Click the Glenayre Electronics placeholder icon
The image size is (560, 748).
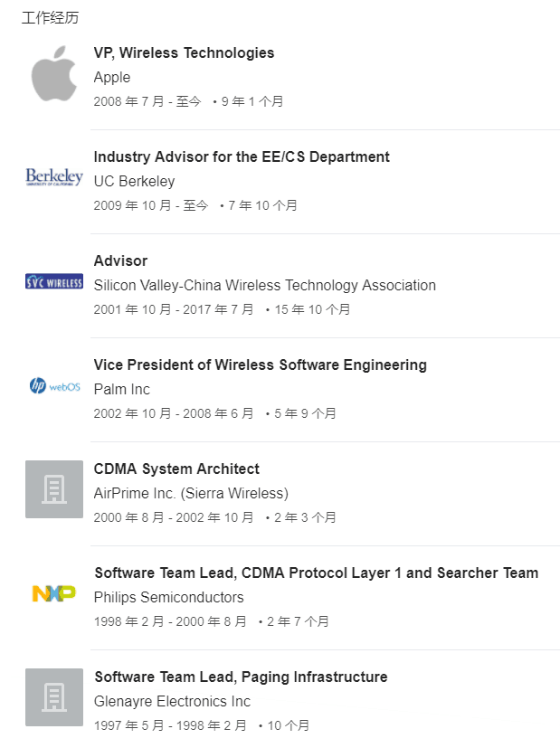point(54,697)
